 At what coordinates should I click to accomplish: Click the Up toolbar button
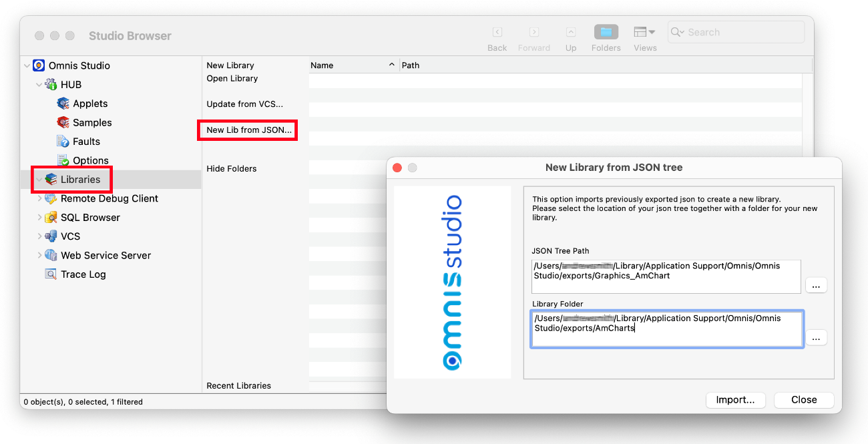pyautogui.click(x=571, y=38)
